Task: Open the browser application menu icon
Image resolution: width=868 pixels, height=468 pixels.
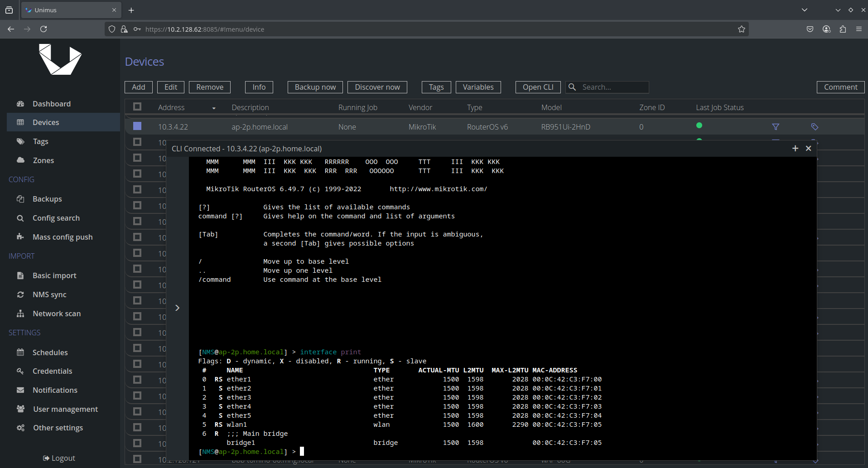Action: (x=859, y=29)
